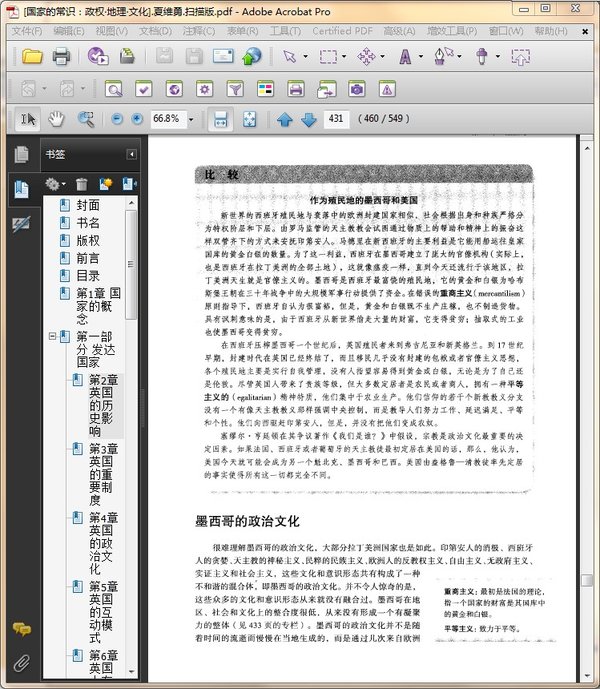The height and width of the screenshot is (689, 600).
Task: Click the purple printer output icon
Action: 296,89
